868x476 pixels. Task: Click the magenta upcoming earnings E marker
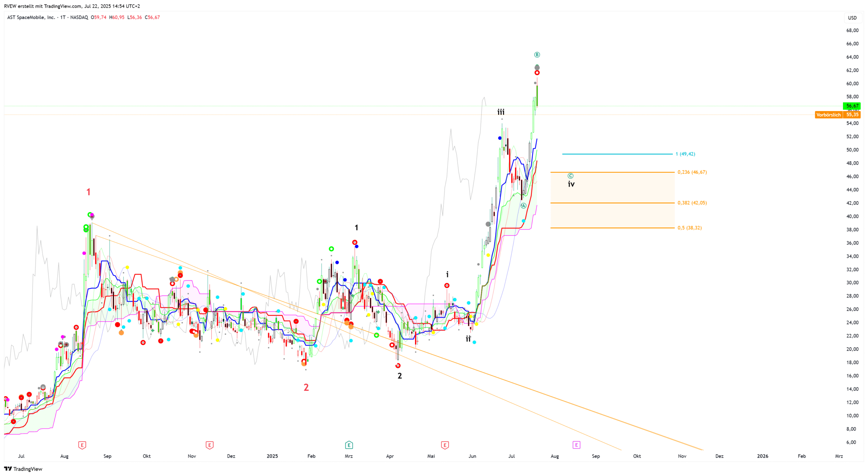click(576, 445)
